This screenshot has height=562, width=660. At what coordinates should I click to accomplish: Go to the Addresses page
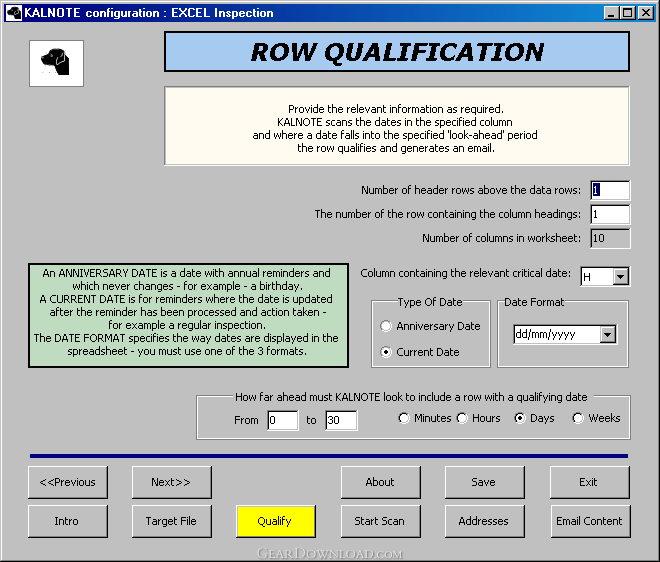(484, 521)
